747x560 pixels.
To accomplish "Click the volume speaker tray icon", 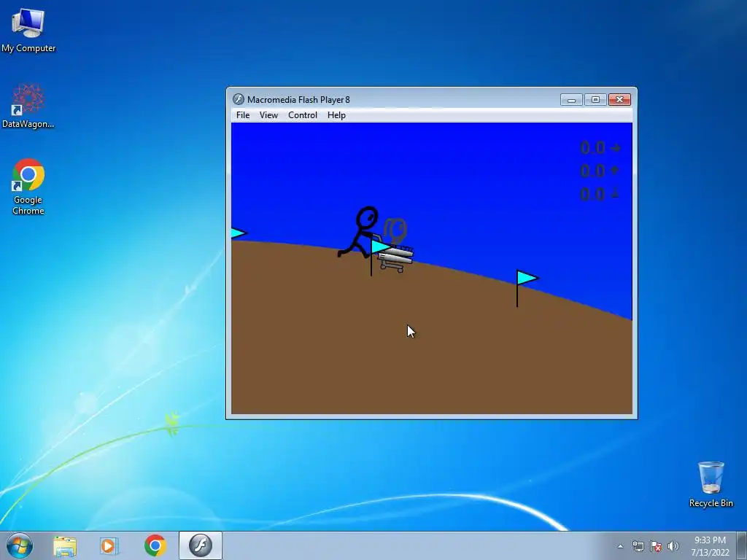I will click(673, 546).
